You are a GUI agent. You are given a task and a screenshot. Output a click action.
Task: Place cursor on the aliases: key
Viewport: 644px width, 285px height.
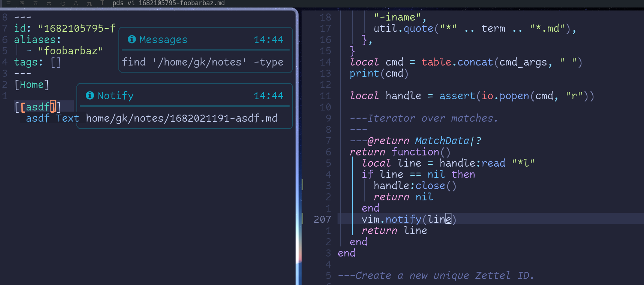pos(37,40)
